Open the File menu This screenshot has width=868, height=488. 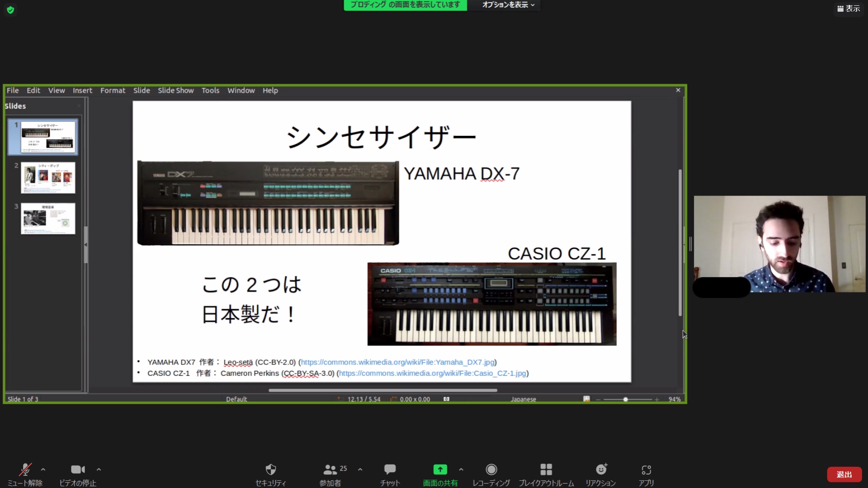click(x=13, y=91)
